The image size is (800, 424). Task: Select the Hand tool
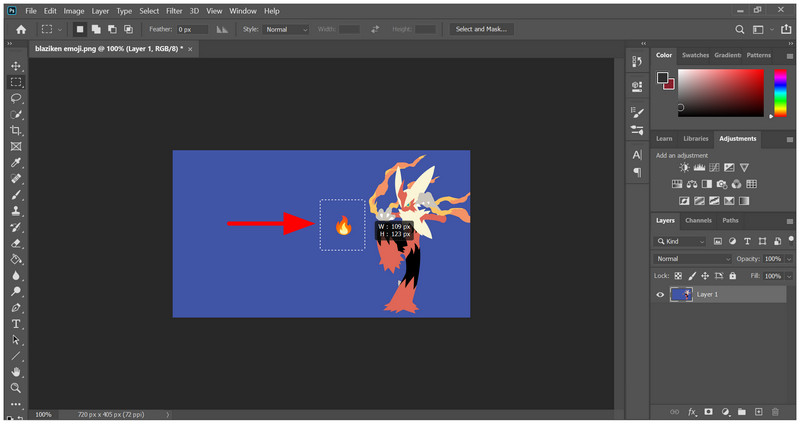pyautogui.click(x=16, y=372)
